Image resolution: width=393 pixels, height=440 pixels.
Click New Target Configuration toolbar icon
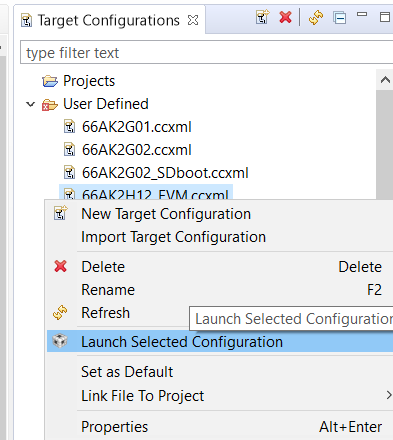[x=263, y=17]
